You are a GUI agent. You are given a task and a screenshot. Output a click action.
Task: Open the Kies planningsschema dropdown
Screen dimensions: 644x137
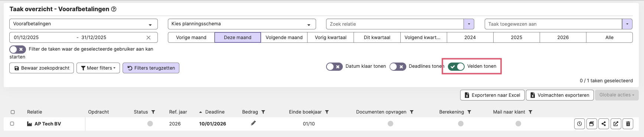242,24
